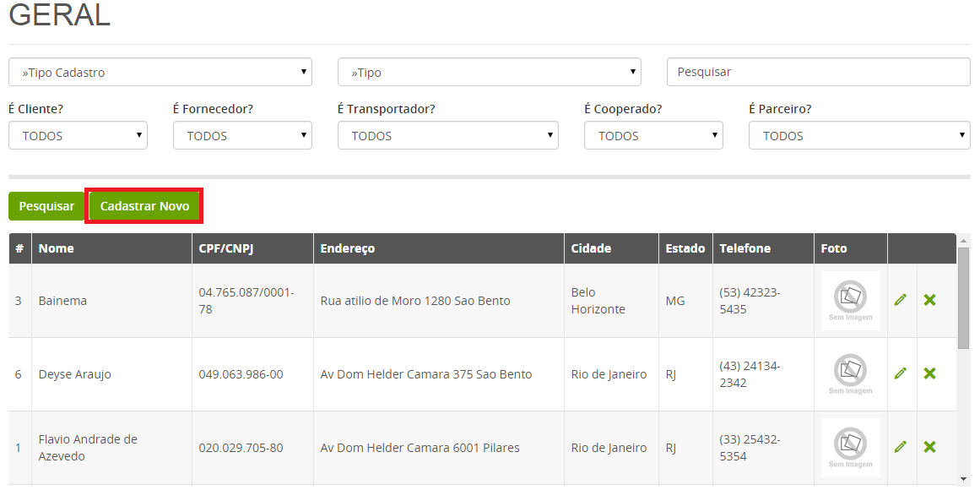
Task: Open Deyse Araujo's photo placeholder
Action: click(850, 374)
